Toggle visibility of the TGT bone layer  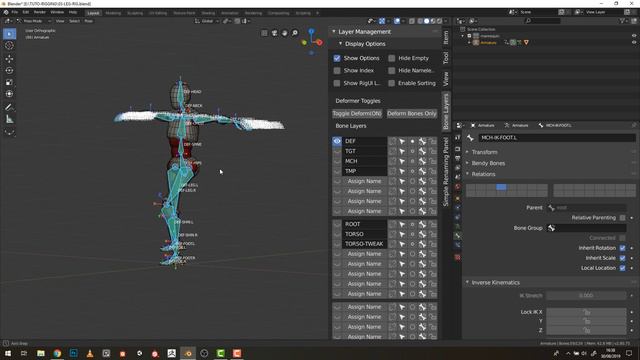pos(337,151)
